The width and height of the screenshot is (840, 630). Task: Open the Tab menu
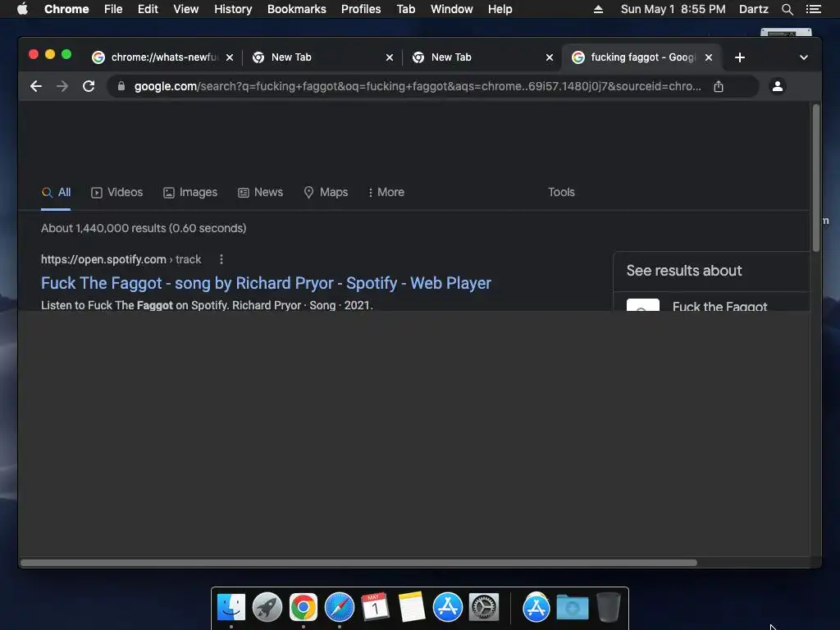405,9
